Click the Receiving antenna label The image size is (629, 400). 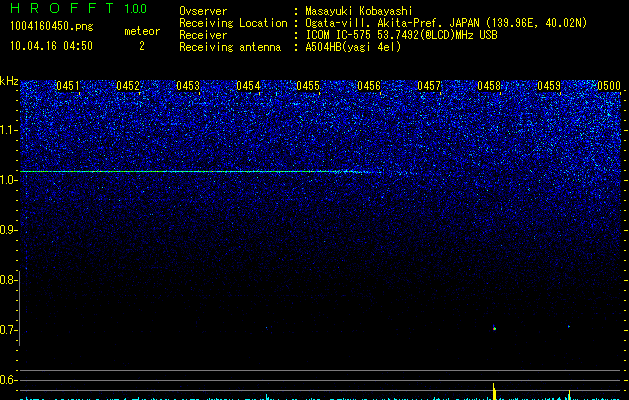[230, 47]
